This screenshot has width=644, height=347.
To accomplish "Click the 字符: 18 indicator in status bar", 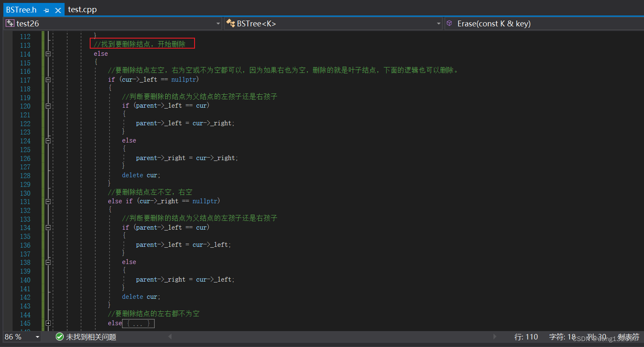I will (x=562, y=337).
